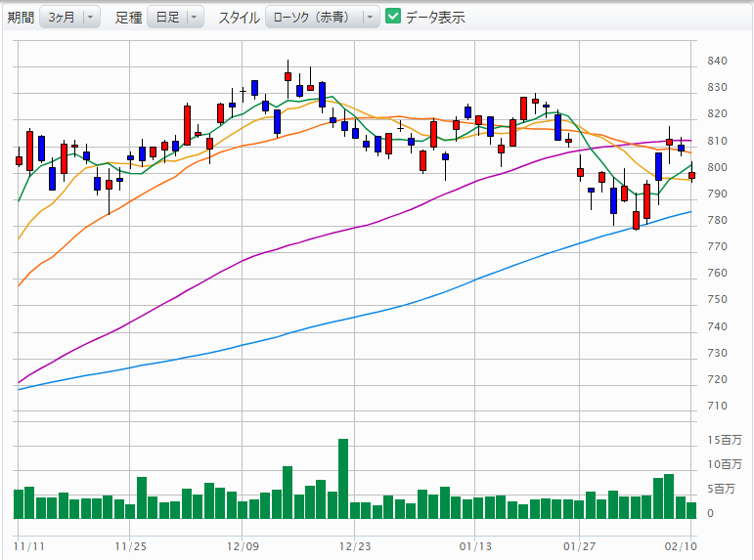Open the 足種 日足 interval dropdown
Viewport: 754px width, 560px height.
tap(175, 18)
